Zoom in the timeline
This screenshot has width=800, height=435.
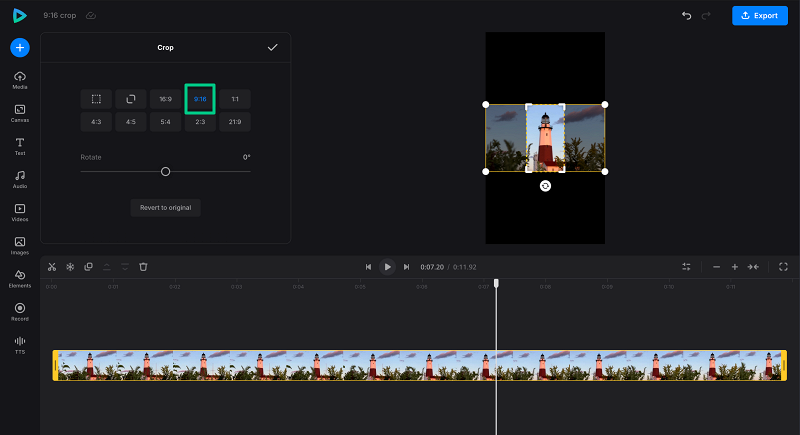point(735,267)
